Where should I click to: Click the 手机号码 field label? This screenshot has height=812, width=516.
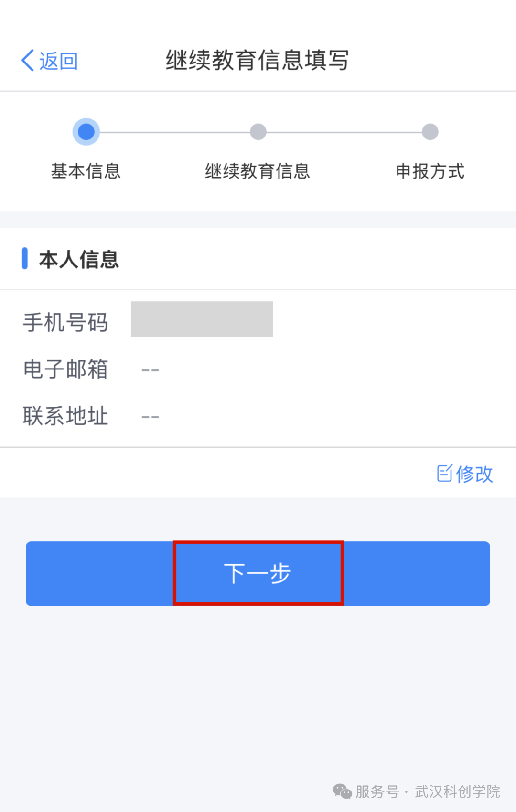66,322
